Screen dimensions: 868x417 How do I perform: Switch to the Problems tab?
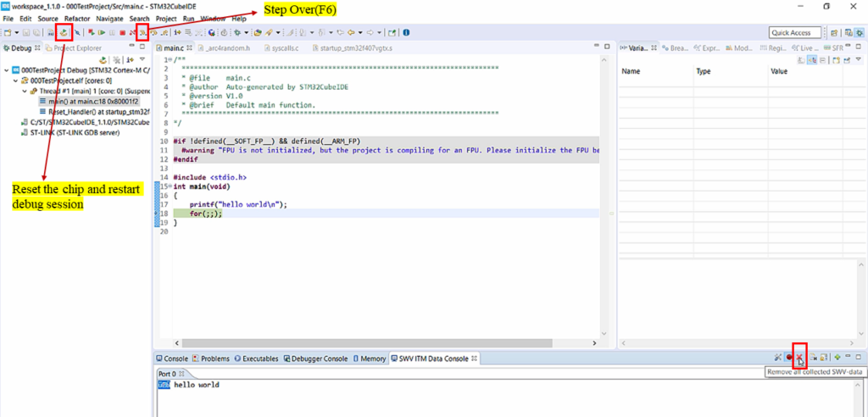tap(211, 359)
